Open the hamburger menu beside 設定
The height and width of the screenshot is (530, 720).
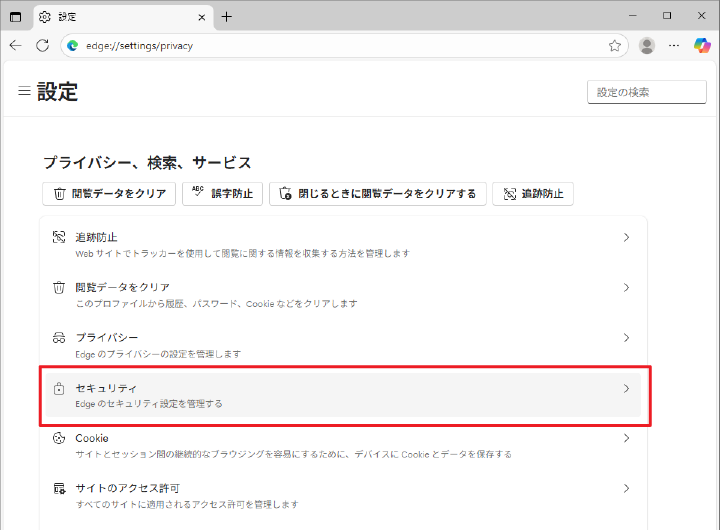click(24, 91)
